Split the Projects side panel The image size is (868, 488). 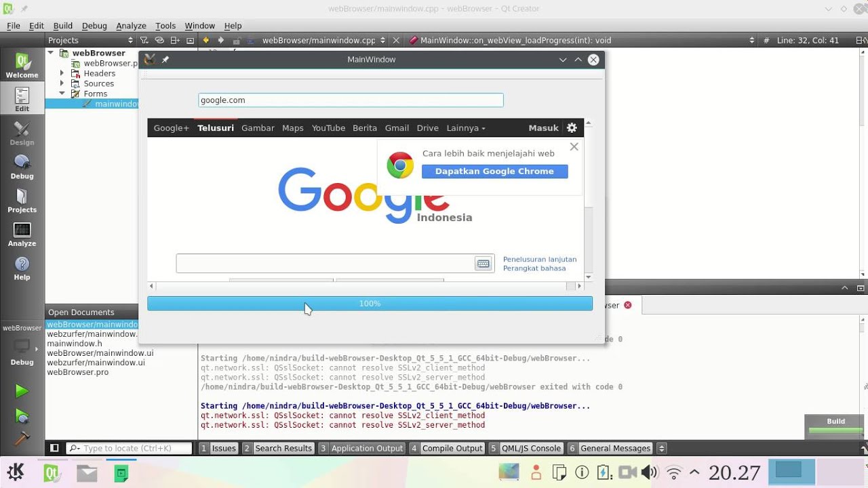175,41
